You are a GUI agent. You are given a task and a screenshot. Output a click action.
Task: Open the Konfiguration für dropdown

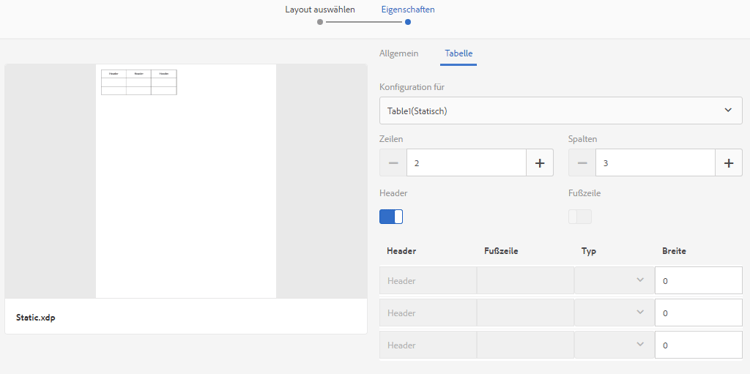(x=561, y=110)
